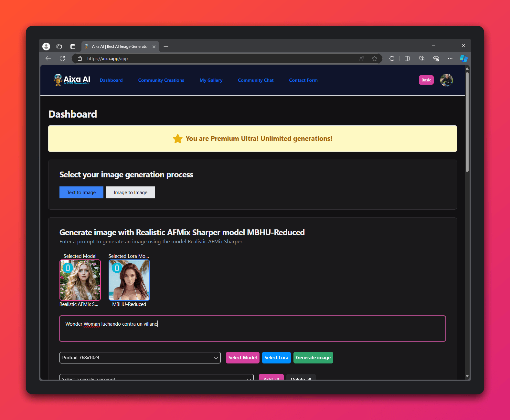This screenshot has height=420, width=510.
Task: Click the MBHU-Reduced Lora thumbnail
Action: pyautogui.click(x=129, y=280)
